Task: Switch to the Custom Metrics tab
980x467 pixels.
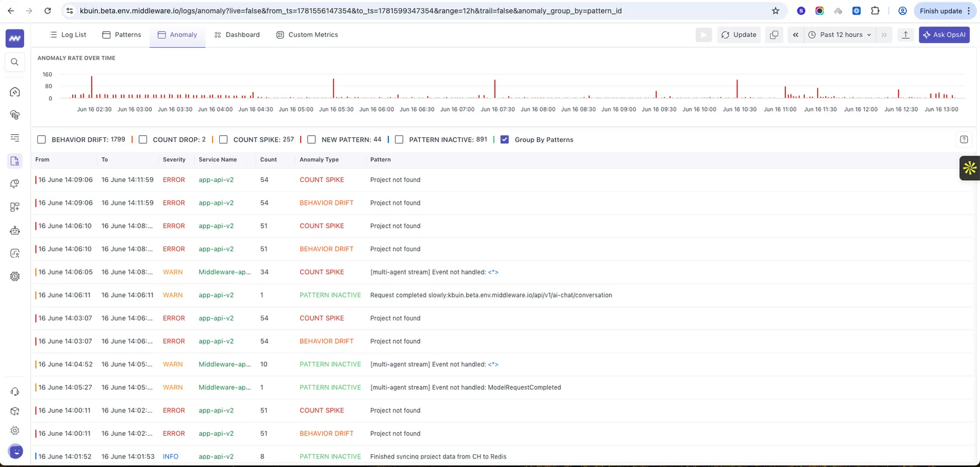Action: 307,35
